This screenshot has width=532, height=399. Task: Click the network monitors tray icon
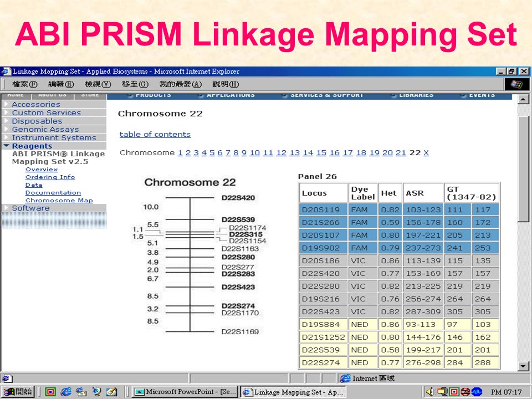(x=442, y=392)
